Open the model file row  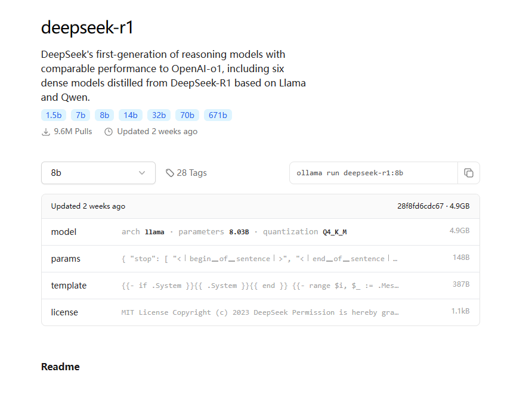[x=261, y=232]
